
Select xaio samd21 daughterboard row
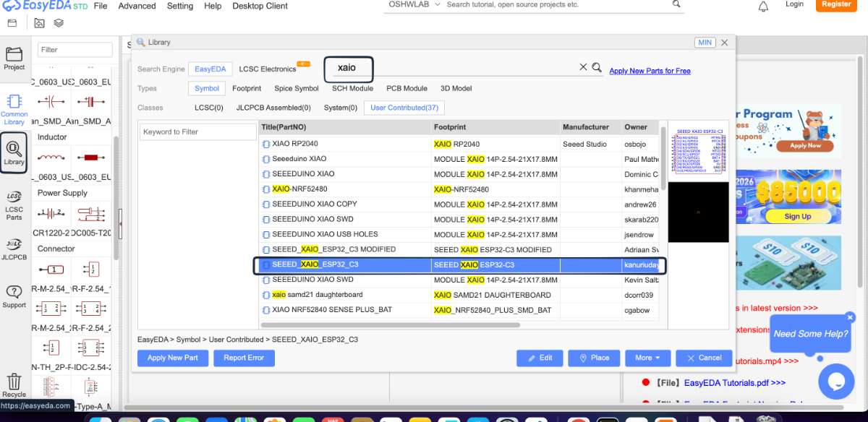pos(460,295)
